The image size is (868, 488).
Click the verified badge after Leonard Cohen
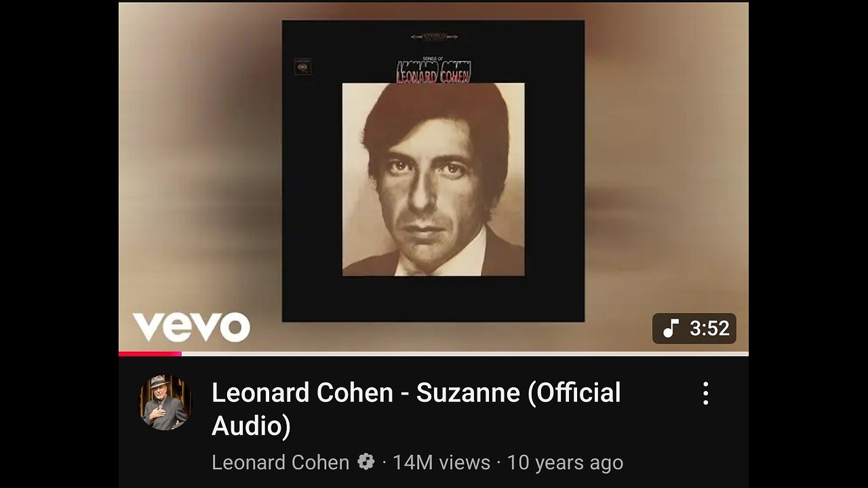[x=366, y=462]
